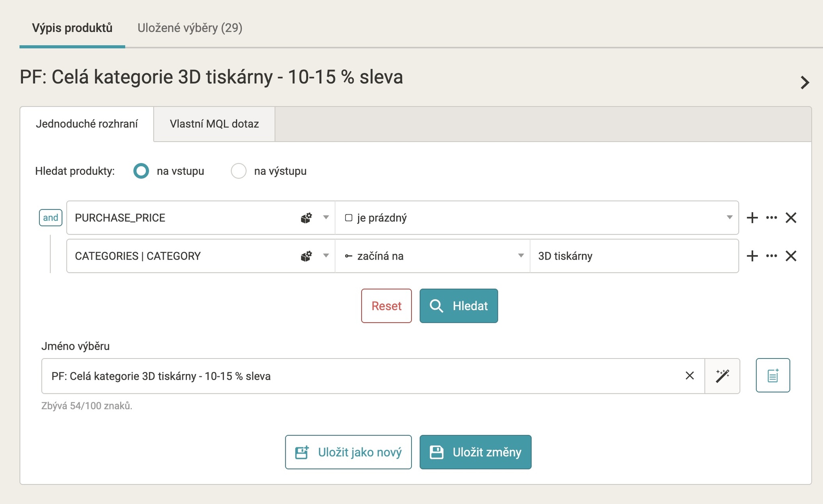Click the magic wand name generator icon
The height and width of the screenshot is (504, 823).
point(723,376)
